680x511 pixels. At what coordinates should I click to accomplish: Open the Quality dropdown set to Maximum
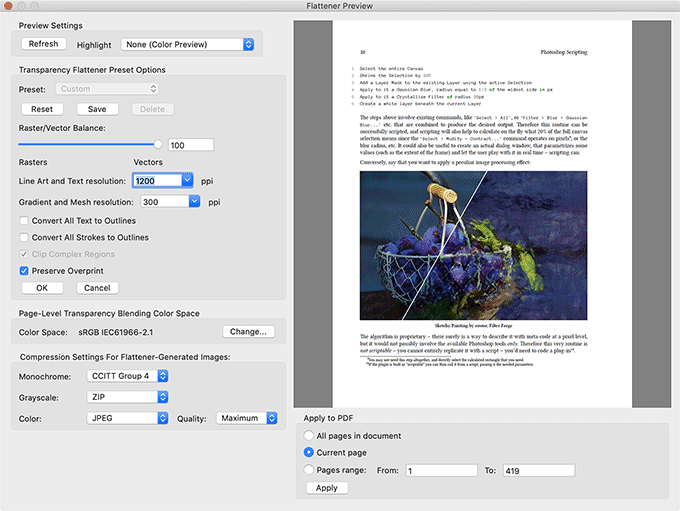[x=246, y=418]
